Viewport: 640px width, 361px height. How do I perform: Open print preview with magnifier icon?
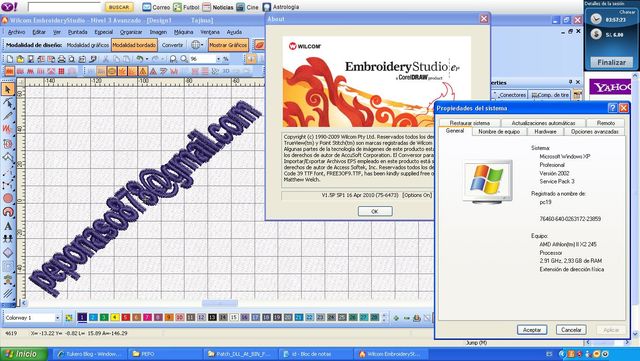(x=72, y=59)
